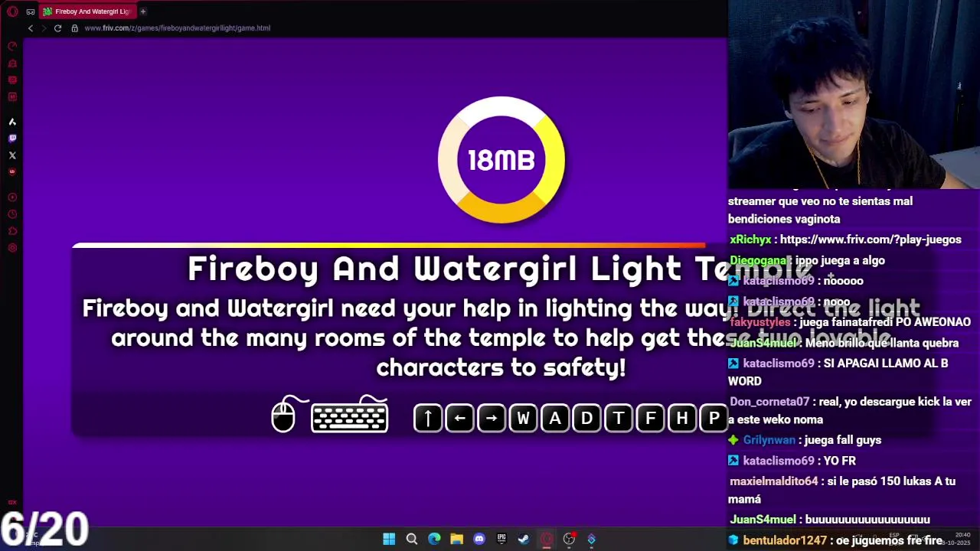
Task: Click chat username maxielmaldito64
Action: coord(773,481)
